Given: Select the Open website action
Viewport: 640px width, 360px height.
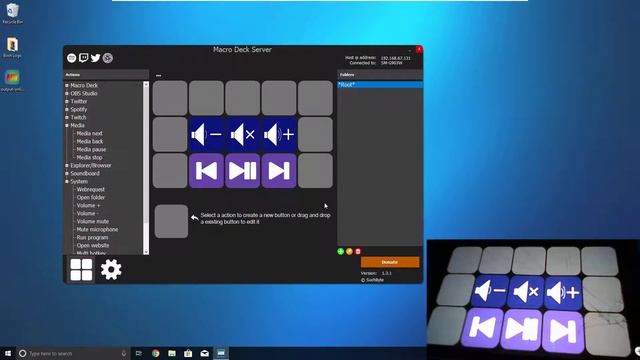Looking at the screenshot, I should tap(93, 245).
